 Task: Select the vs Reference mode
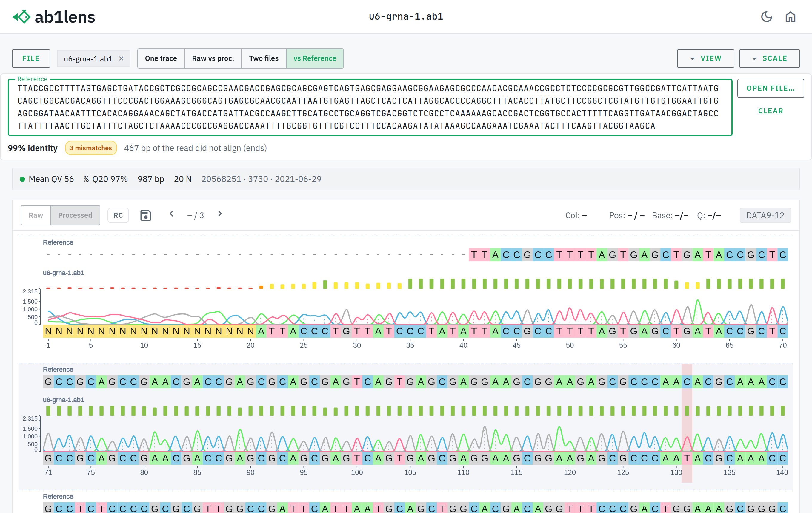[x=315, y=58]
